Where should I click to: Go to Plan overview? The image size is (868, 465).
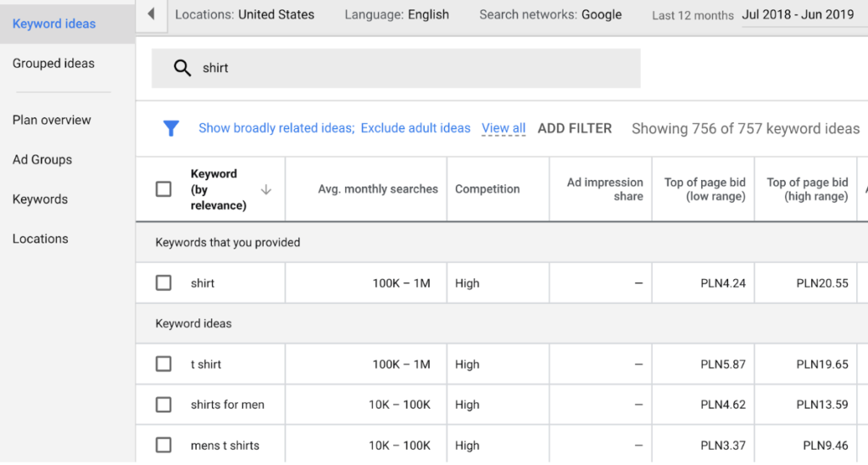(52, 120)
